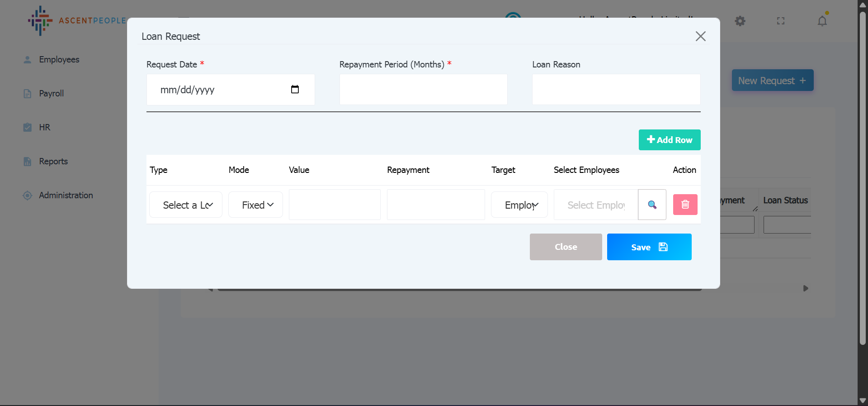Close the Loan Request dialog with X
868x406 pixels.
700,36
